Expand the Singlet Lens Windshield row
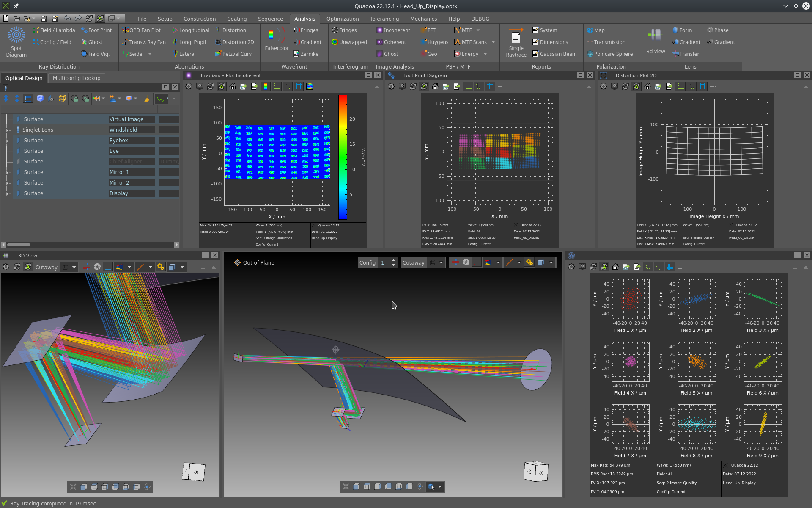812x508 pixels. coord(8,130)
